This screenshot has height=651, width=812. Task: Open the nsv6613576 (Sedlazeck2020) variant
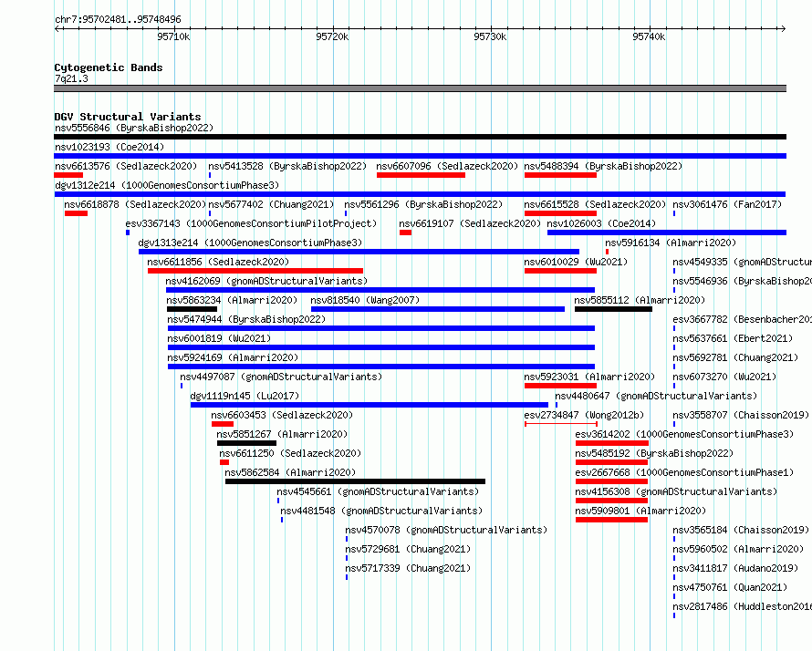coord(126,166)
